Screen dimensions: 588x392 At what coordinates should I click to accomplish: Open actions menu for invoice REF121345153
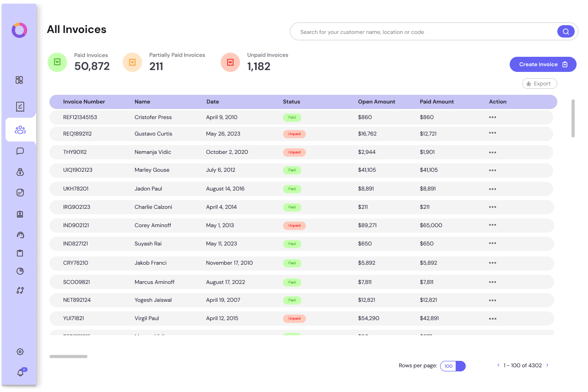pyautogui.click(x=492, y=117)
